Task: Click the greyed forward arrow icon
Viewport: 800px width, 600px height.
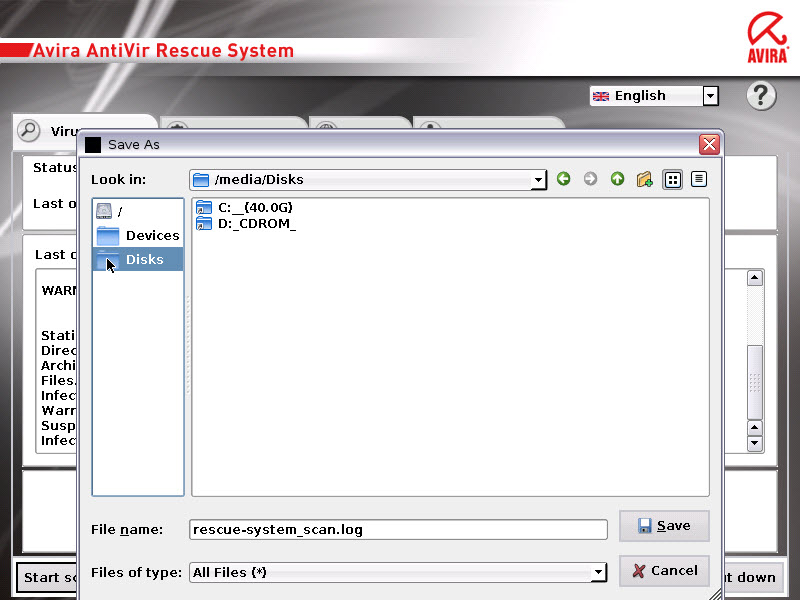Action: (590, 179)
